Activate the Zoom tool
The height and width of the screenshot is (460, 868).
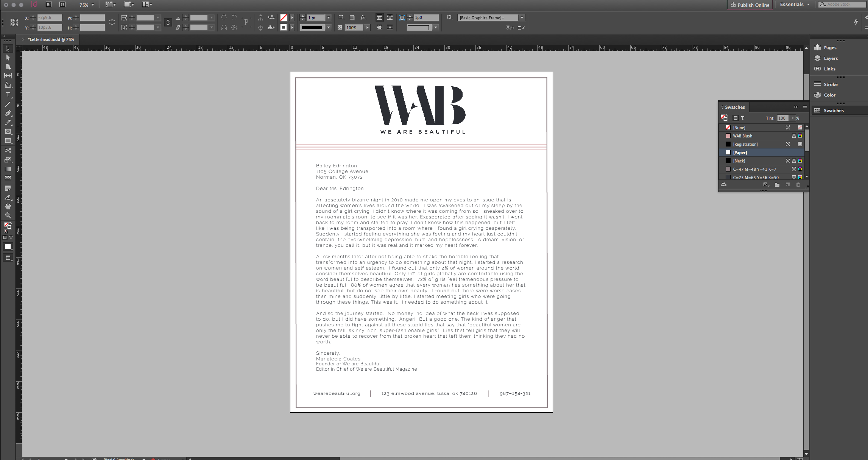(8, 215)
